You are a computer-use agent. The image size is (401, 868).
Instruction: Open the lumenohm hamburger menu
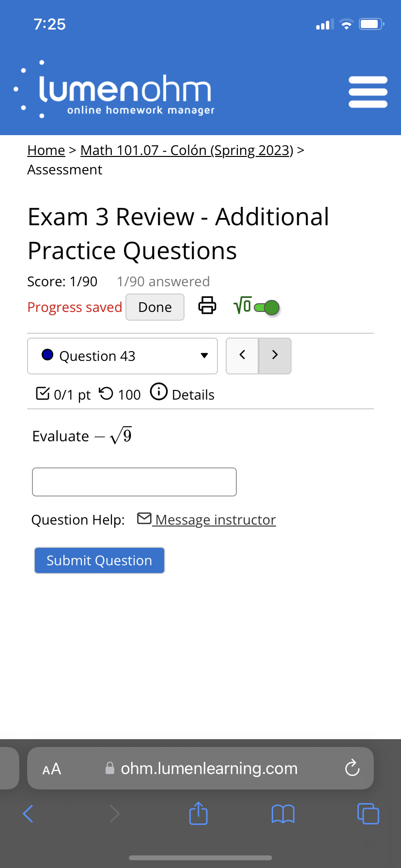[368, 91]
